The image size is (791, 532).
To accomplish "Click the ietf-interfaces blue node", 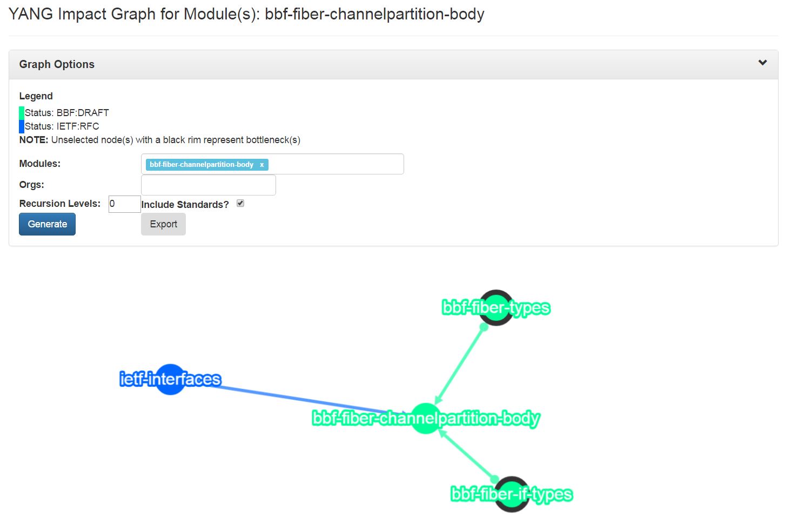I will pos(170,379).
